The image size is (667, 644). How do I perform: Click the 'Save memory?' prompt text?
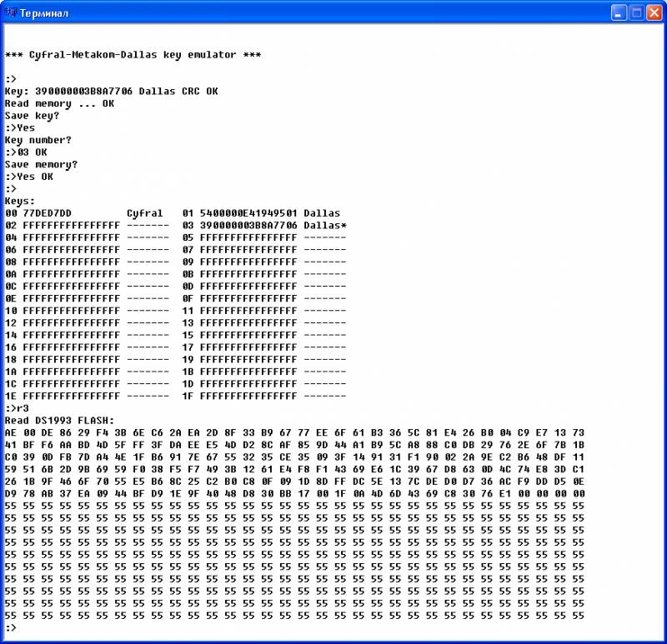pos(41,164)
